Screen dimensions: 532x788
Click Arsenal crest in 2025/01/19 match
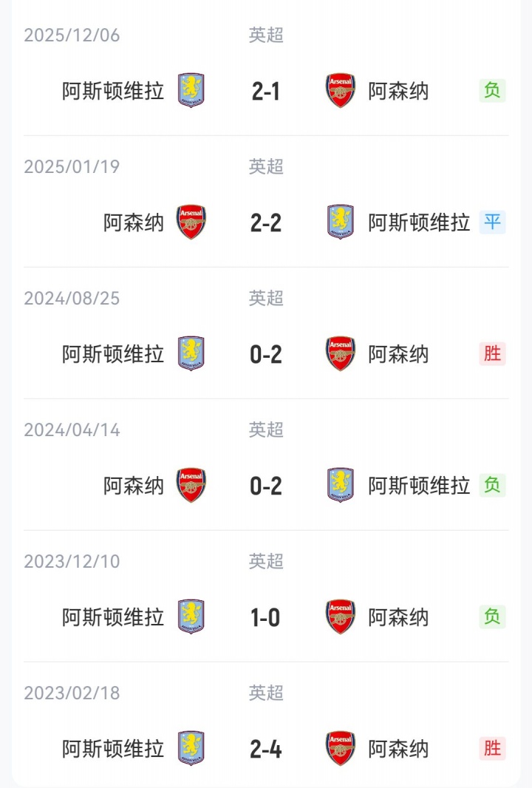[191, 223]
